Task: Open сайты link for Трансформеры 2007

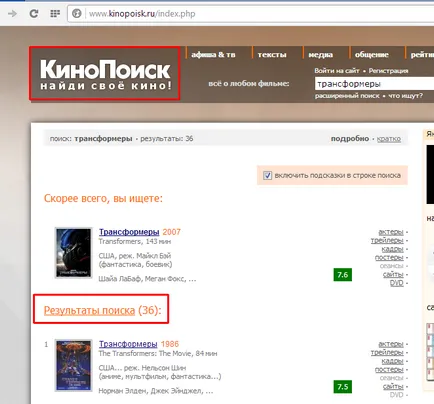Action: pyautogui.click(x=393, y=274)
